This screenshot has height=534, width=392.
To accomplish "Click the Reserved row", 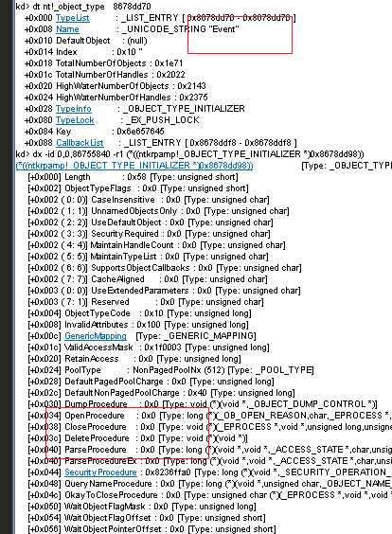I will point(146,302).
